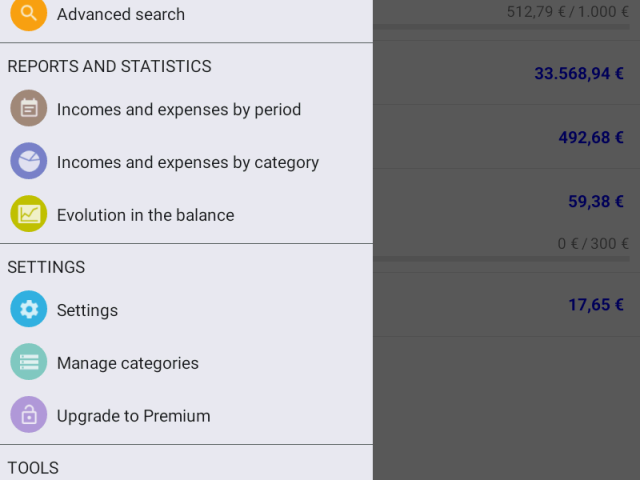Open Manage categories entry
This screenshot has height=480, width=640.
tap(128, 363)
